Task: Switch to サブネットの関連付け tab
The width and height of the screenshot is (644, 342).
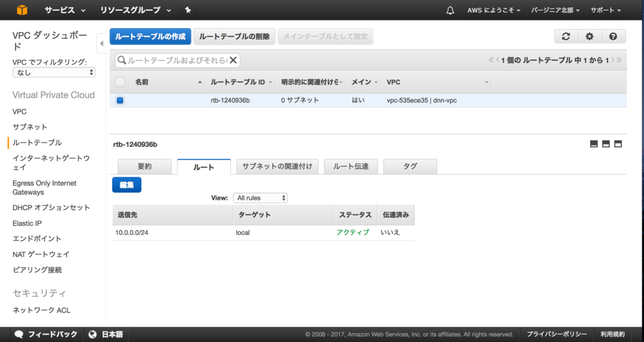Action: (x=277, y=166)
